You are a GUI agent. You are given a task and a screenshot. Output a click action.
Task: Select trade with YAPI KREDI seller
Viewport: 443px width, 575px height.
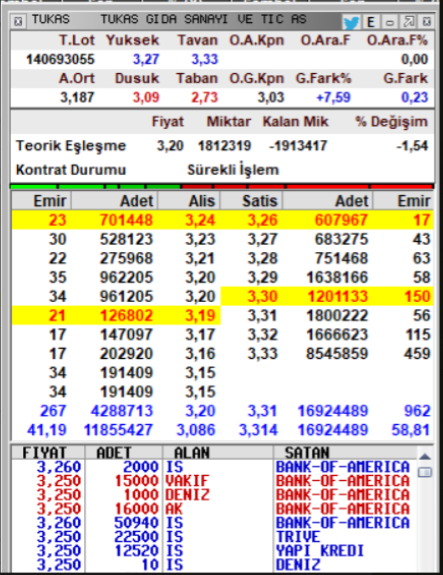click(214, 550)
